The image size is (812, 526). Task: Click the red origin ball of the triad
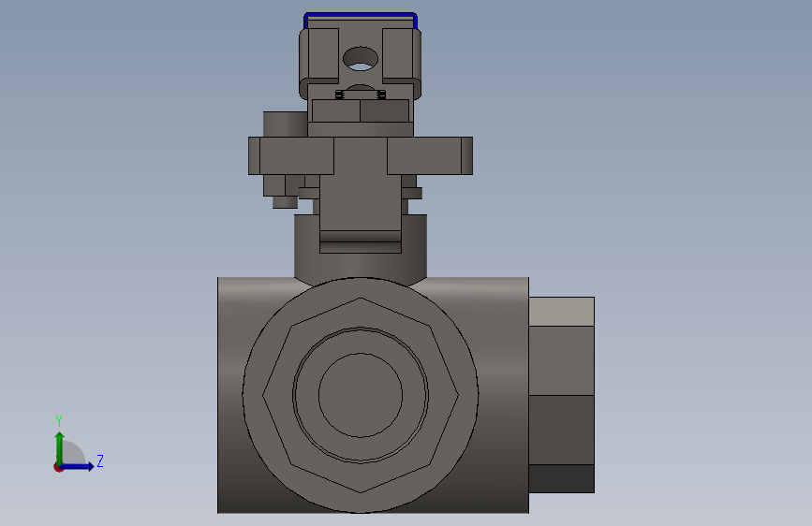click(x=58, y=467)
